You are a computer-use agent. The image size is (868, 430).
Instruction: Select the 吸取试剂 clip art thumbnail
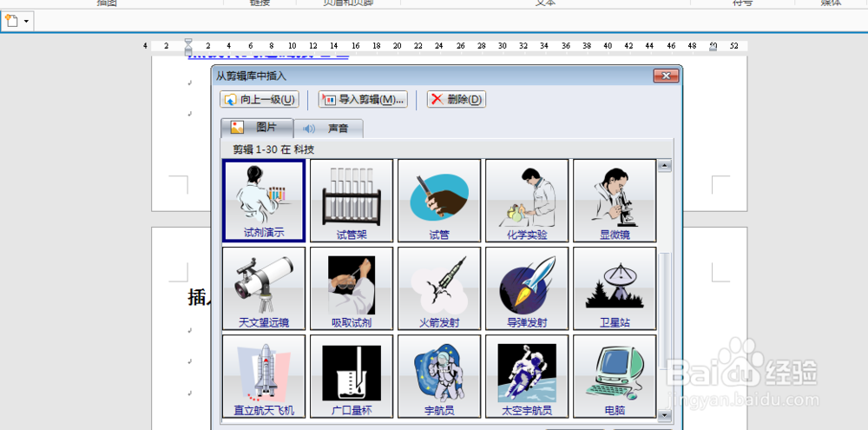[352, 288]
